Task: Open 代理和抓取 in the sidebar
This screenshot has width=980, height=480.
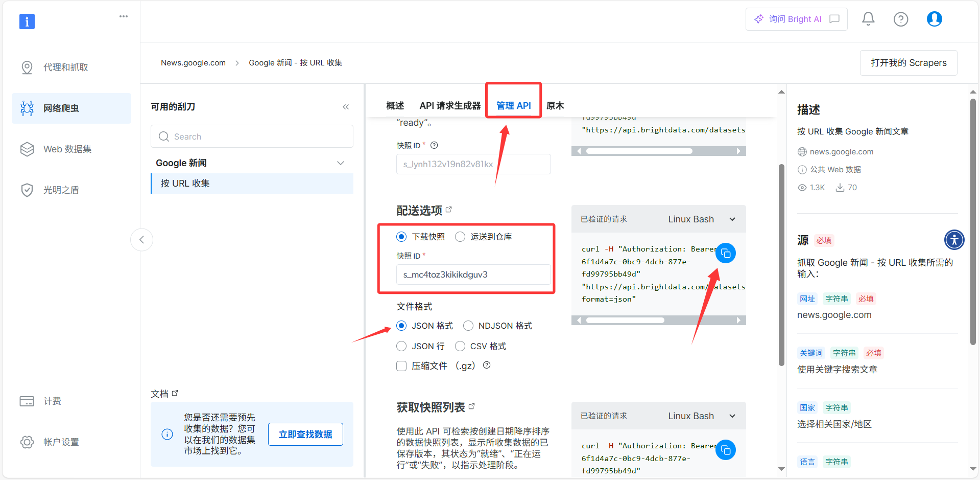Action: point(71,67)
